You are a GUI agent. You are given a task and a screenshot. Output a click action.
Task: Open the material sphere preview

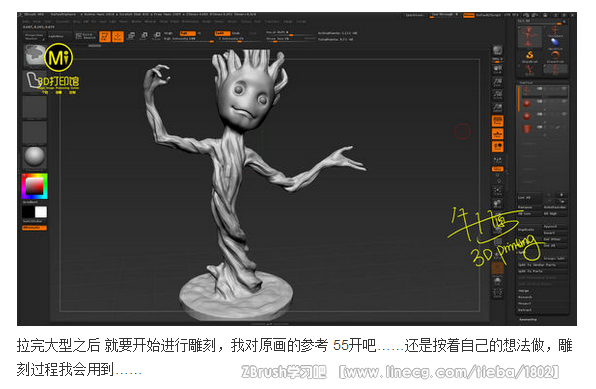coord(35,157)
